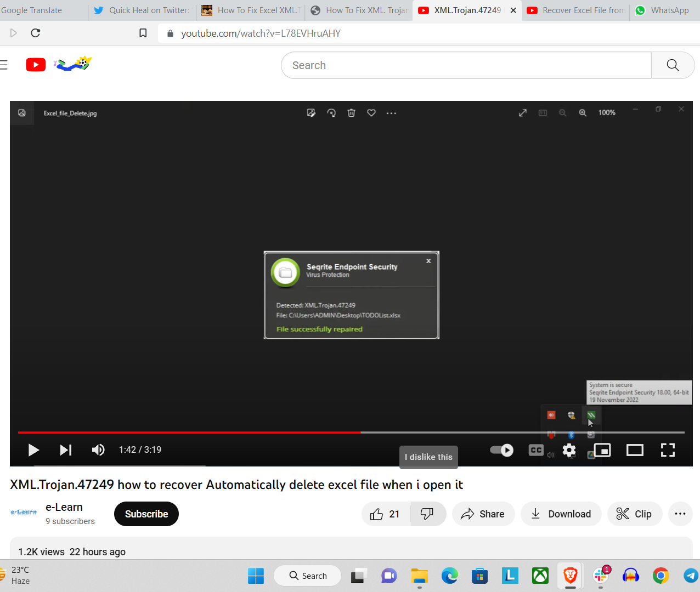
Task: Turn on closed captions
Action: point(536,450)
